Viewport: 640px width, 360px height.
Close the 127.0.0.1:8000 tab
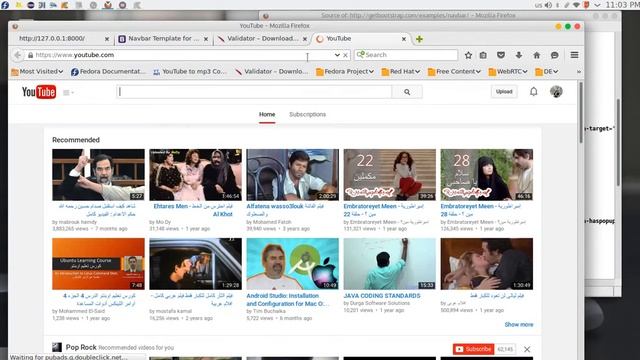107,39
